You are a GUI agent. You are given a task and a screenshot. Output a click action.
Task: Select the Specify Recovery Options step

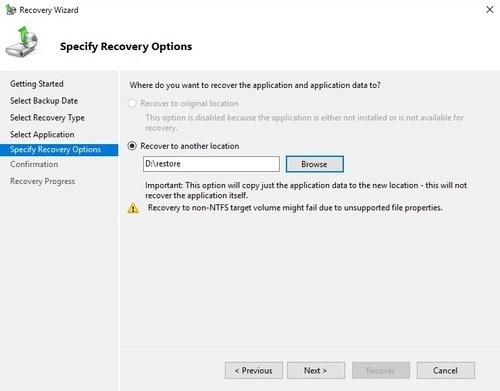point(59,150)
